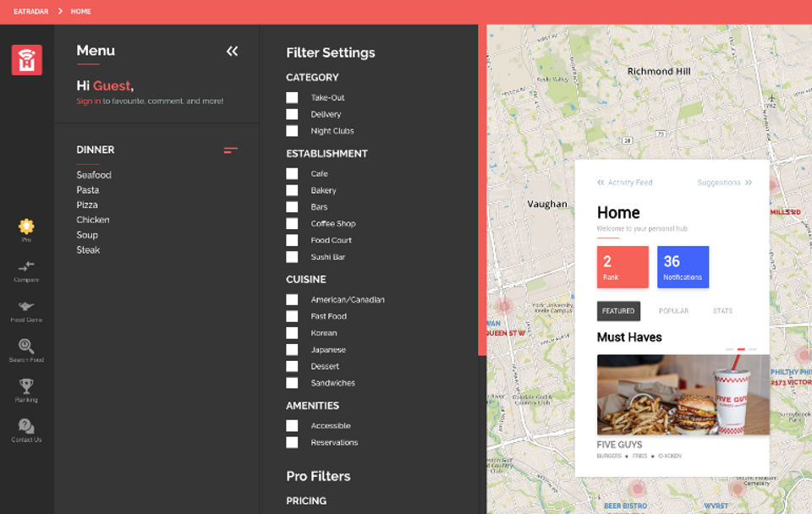Click the HOME breadcrumb
The width and height of the screenshot is (812, 514).
pyautogui.click(x=81, y=11)
